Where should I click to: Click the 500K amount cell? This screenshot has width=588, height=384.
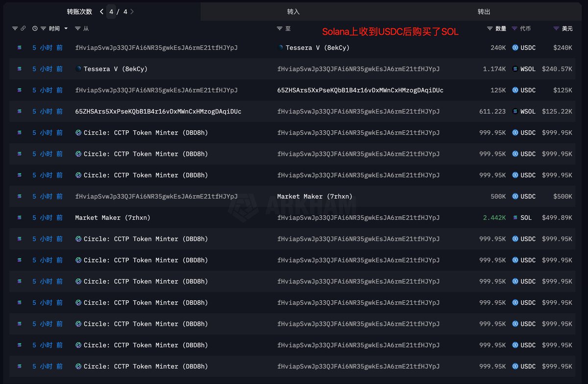[x=498, y=196]
